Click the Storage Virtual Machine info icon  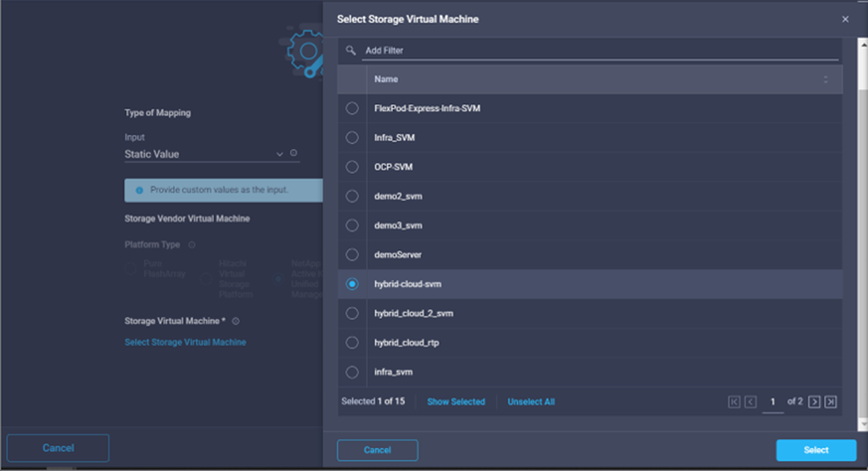(x=236, y=321)
